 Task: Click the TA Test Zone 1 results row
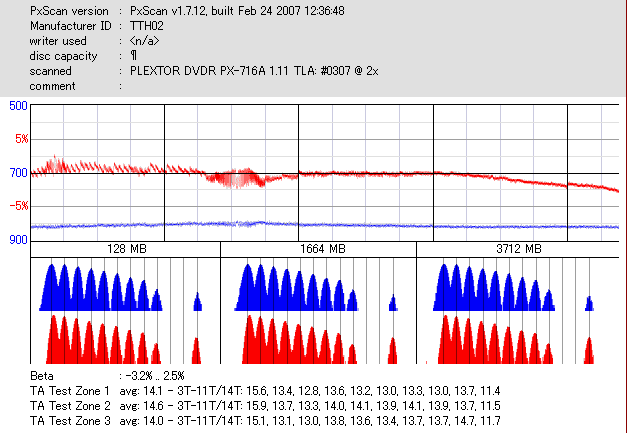(x=265, y=391)
